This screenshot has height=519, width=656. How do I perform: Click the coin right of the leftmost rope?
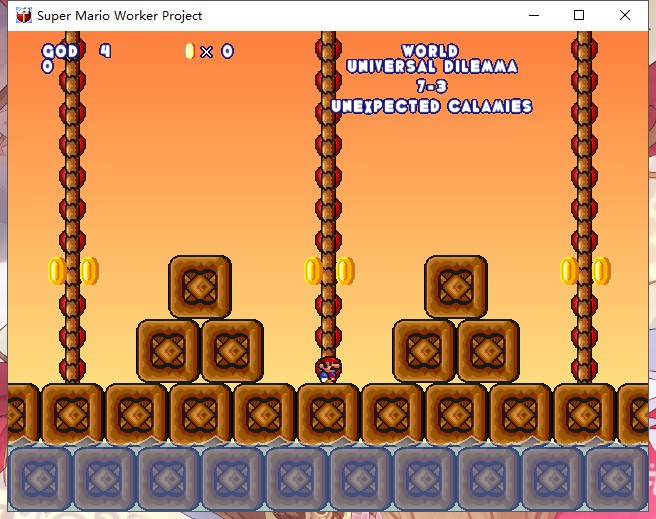89,271
